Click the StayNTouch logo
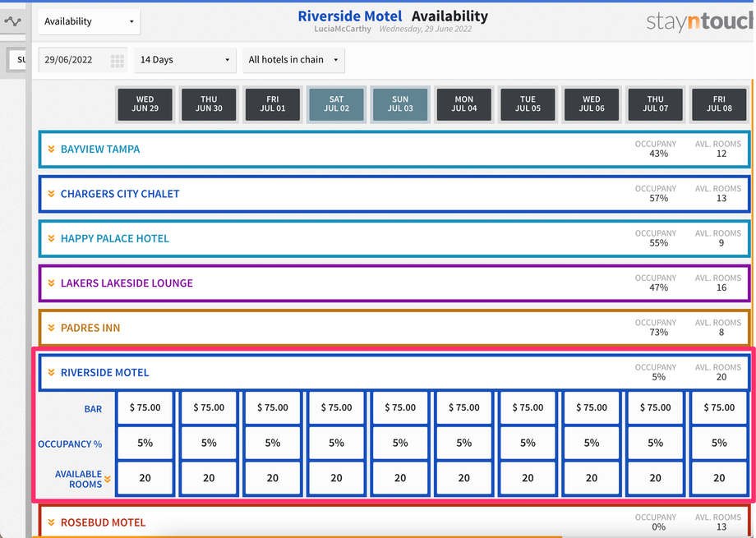Image resolution: width=756 pixels, height=538 pixels. point(701,21)
